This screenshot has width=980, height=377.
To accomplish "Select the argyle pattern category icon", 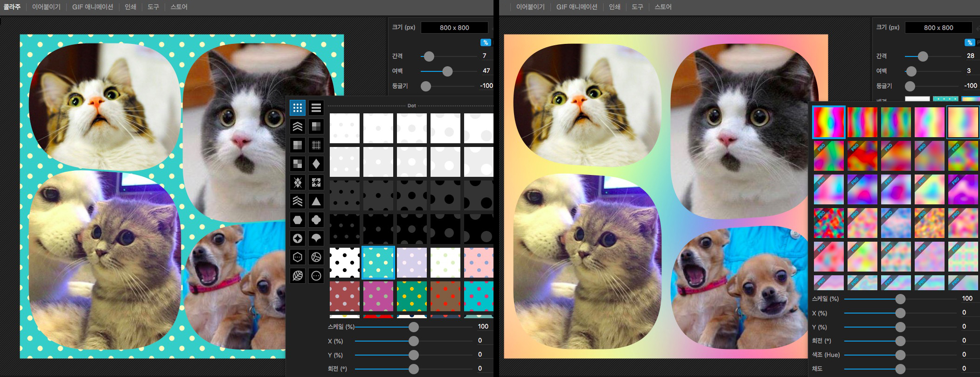I will (x=298, y=182).
